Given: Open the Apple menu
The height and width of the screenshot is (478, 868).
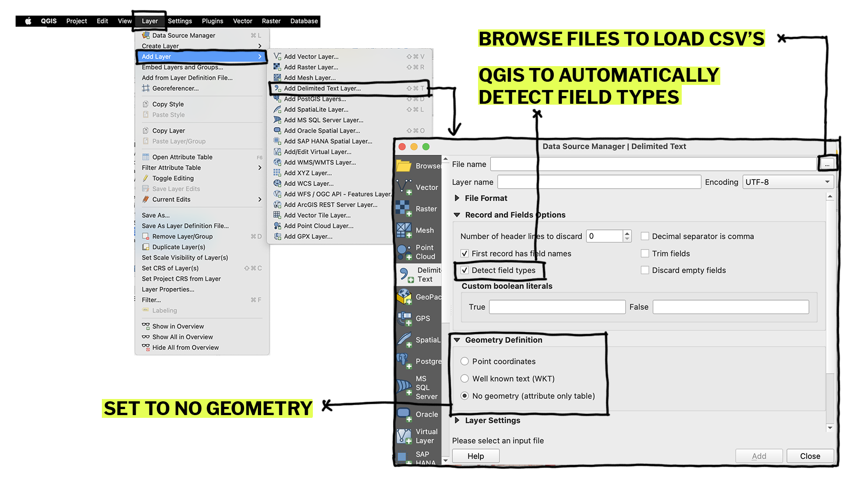Looking at the screenshot, I should pyautogui.click(x=28, y=21).
